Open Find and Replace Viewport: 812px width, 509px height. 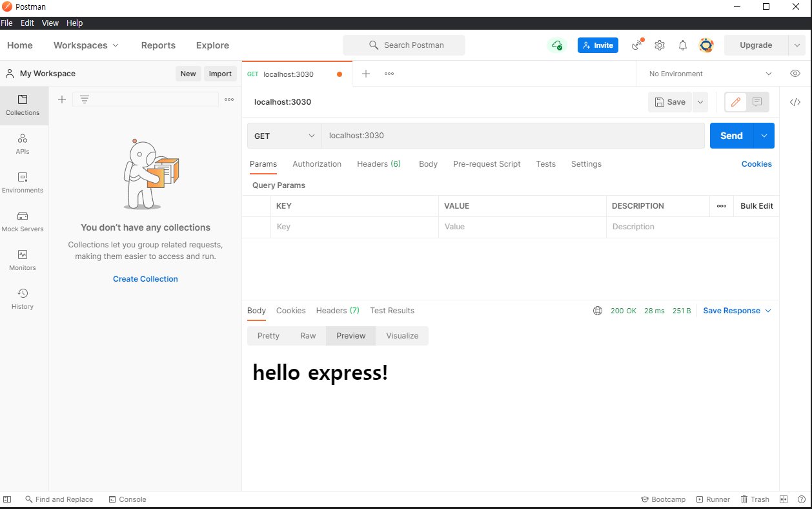pos(59,499)
